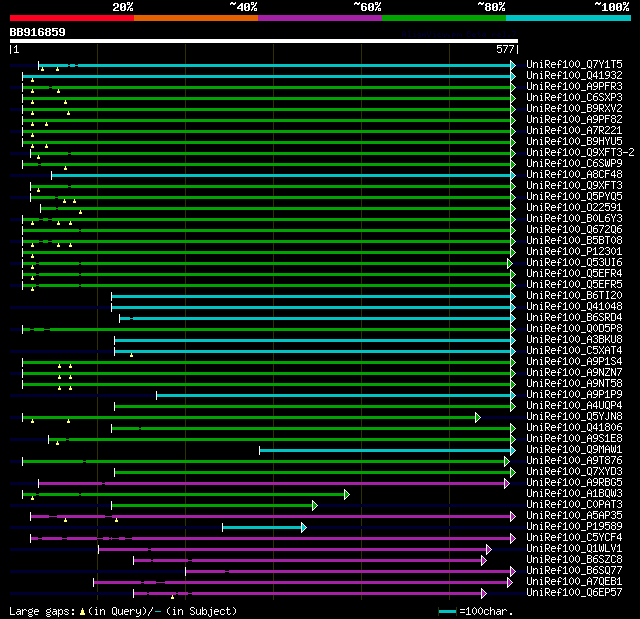The width and height of the screenshot is (640, 619).
Task: Click the UniRef100_B6SZC8 entry
Action: pyautogui.click(x=574, y=560)
